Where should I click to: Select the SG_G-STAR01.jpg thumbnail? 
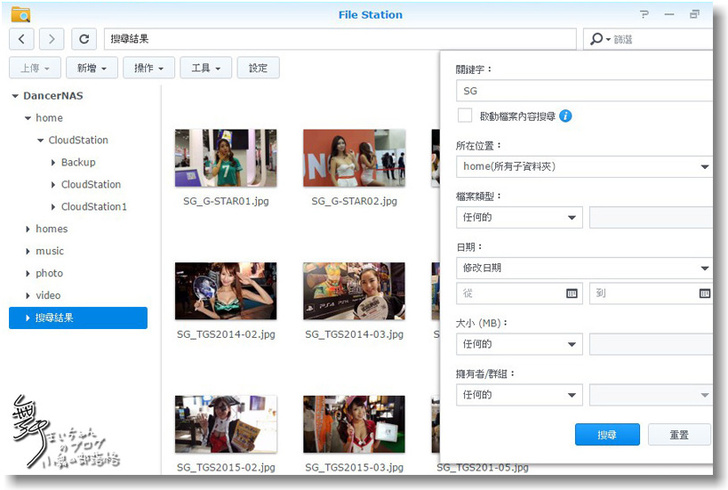coord(212,158)
